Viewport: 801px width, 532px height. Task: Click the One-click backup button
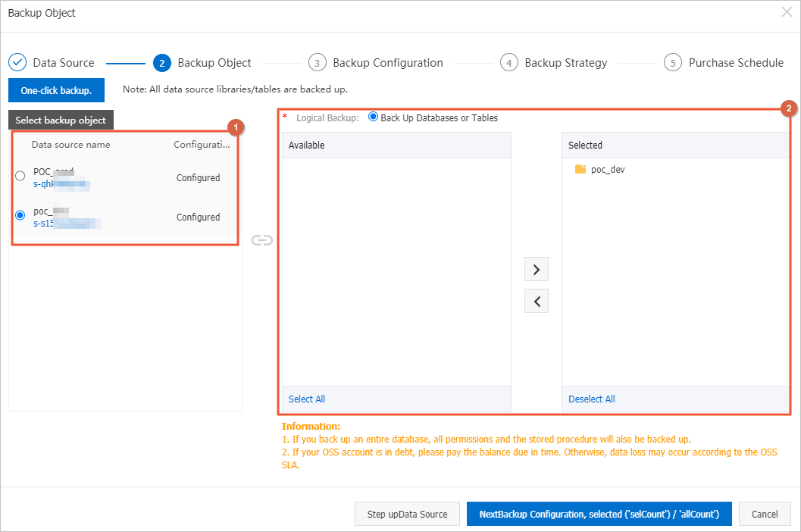(56, 90)
